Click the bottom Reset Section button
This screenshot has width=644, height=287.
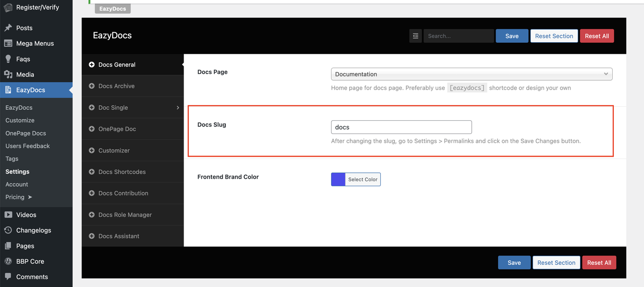click(556, 262)
